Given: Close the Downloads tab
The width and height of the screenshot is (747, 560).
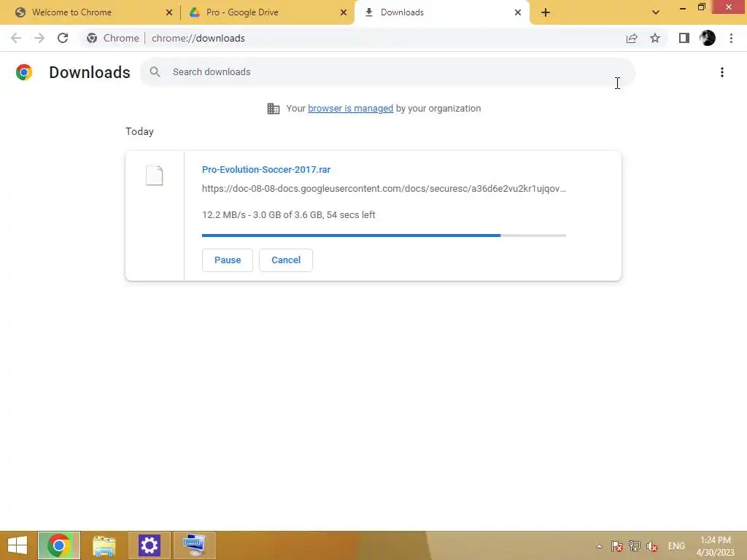Looking at the screenshot, I should point(518,12).
